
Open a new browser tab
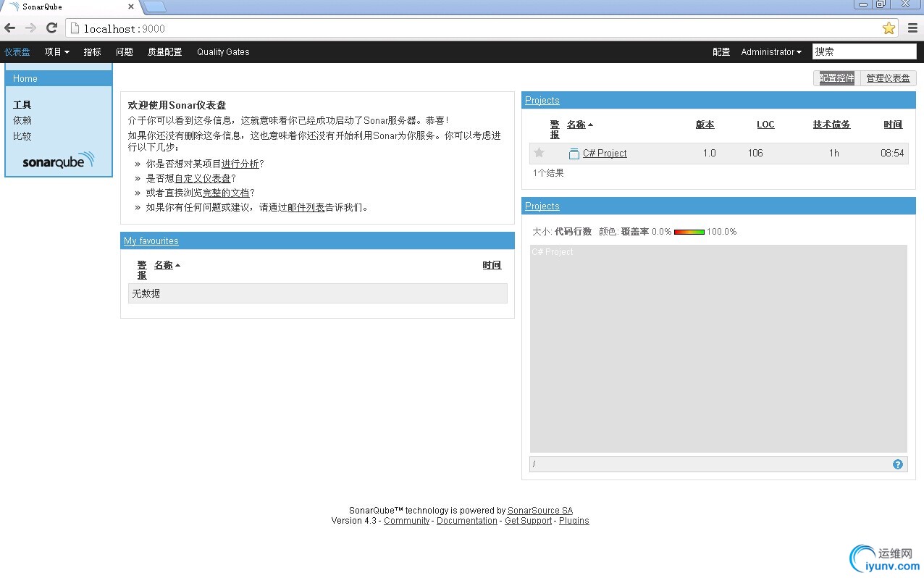[x=154, y=7]
